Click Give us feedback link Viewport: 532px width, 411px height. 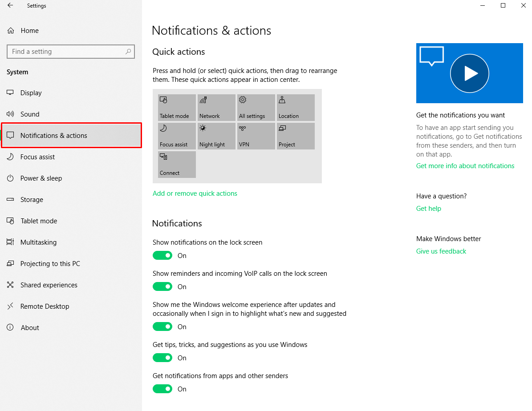pyautogui.click(x=441, y=251)
